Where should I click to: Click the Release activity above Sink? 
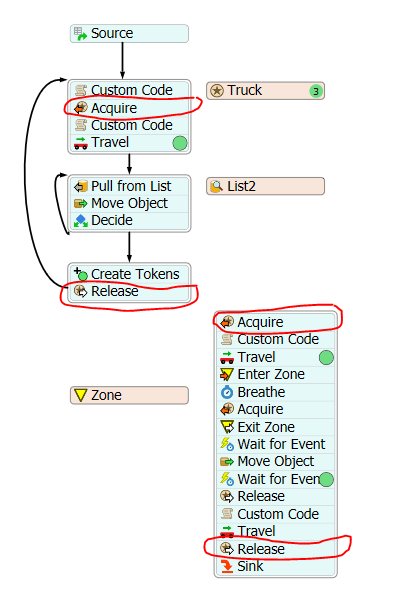[276, 549]
